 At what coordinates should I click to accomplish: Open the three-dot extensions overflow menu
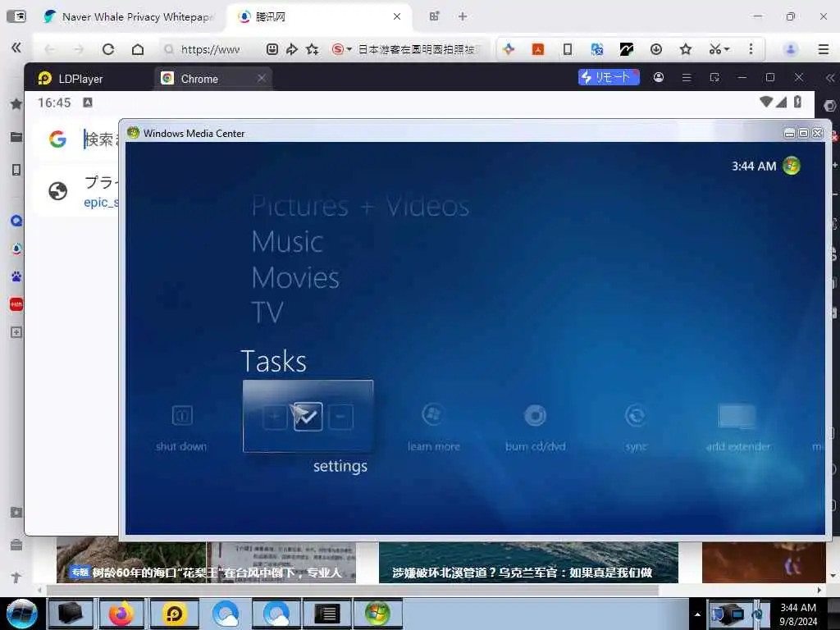(751, 49)
